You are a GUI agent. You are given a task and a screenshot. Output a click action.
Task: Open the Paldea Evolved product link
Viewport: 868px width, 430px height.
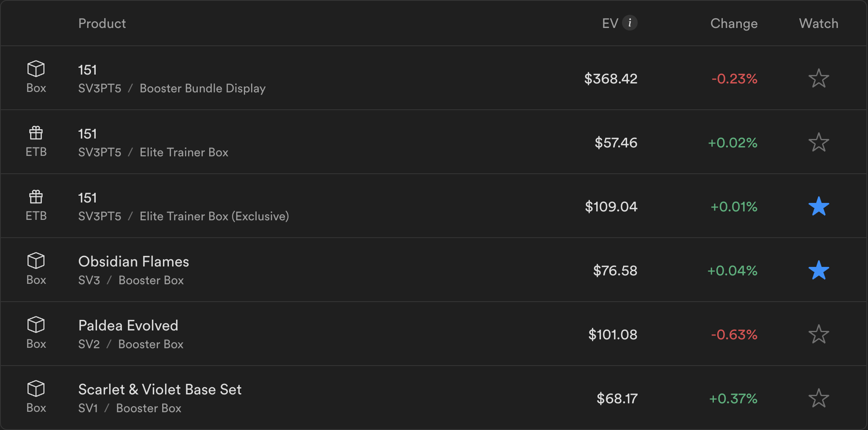coord(128,325)
